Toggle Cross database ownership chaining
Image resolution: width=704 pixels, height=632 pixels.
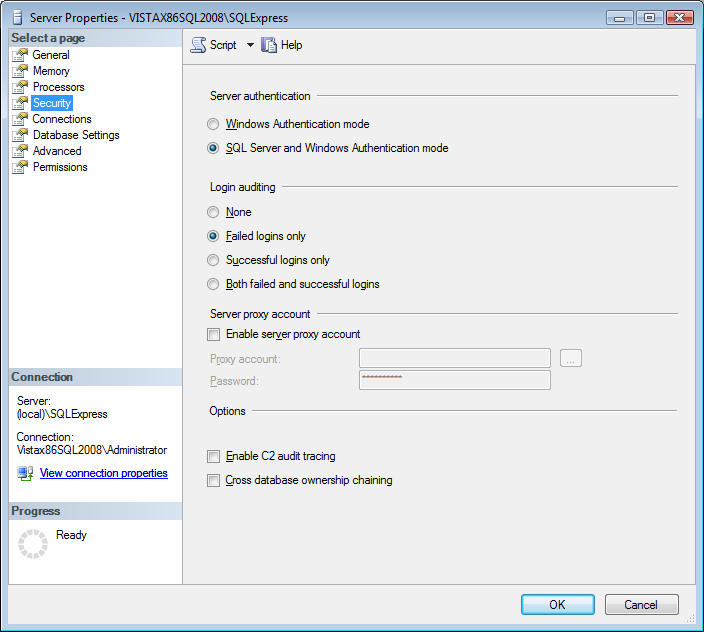click(213, 480)
